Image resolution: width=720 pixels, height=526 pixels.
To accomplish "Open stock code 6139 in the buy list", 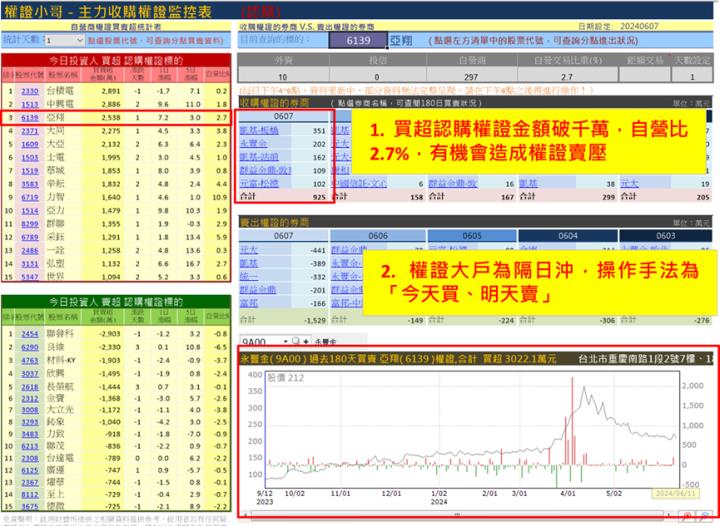I will 30,118.
